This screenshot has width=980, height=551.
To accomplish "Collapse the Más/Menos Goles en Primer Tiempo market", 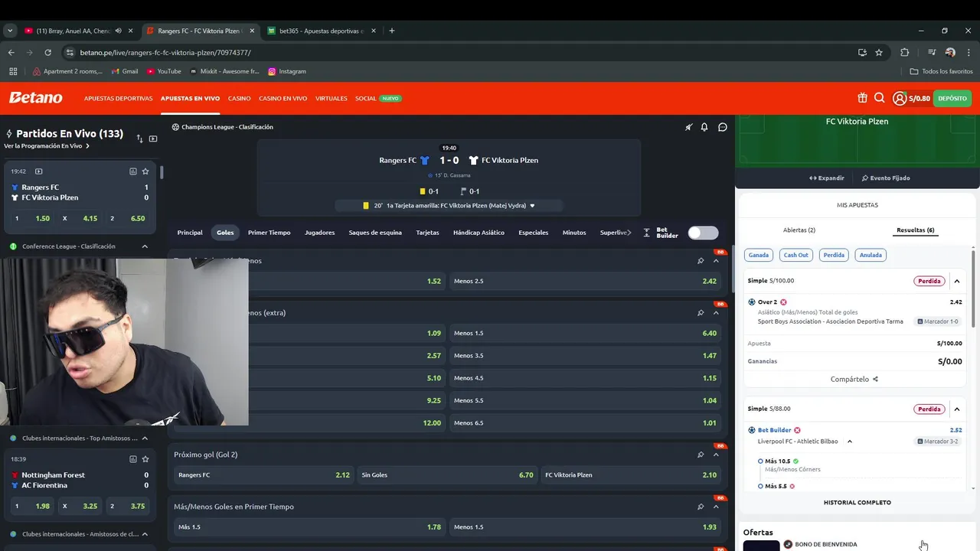I will coord(716,507).
